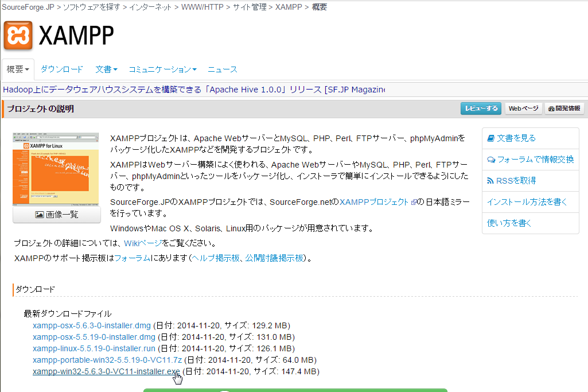
Task: Click the picture icon in 画像一覧 button
Action: tap(40, 215)
